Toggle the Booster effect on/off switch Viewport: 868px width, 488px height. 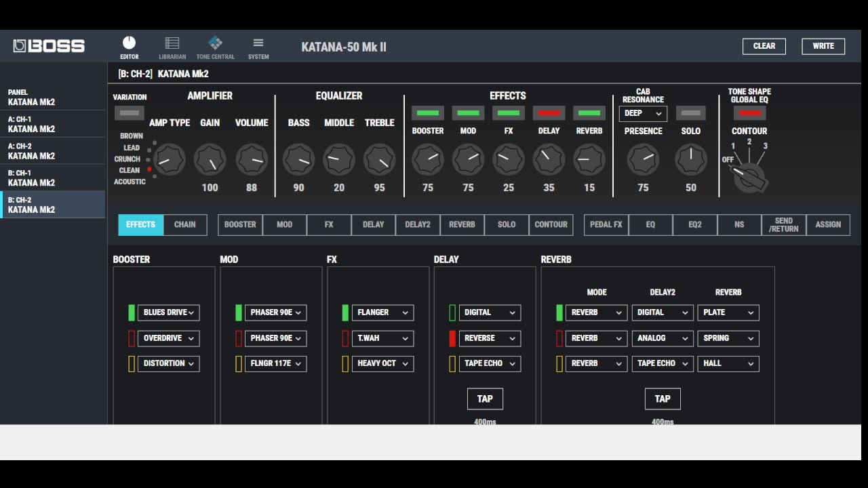tap(428, 113)
